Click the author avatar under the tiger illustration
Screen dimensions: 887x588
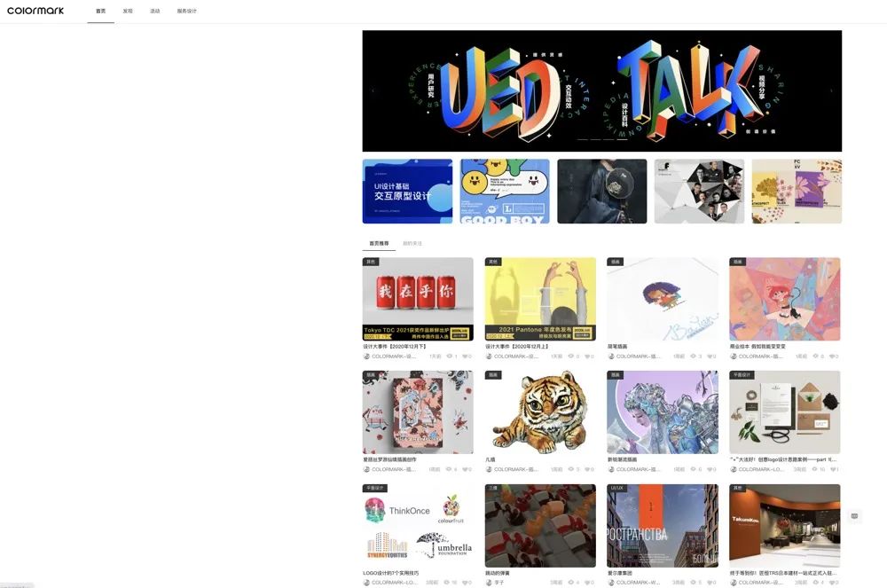tap(488, 469)
